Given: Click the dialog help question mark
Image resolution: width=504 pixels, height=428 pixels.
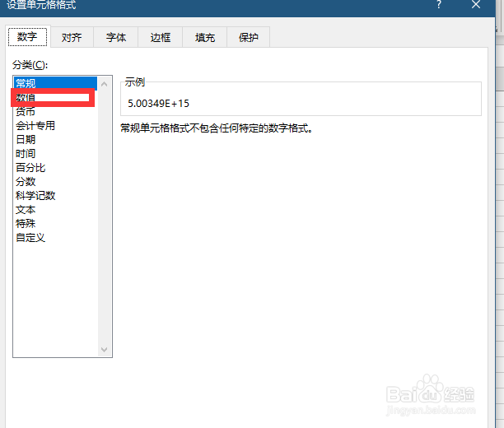Looking at the screenshot, I should point(438,4).
